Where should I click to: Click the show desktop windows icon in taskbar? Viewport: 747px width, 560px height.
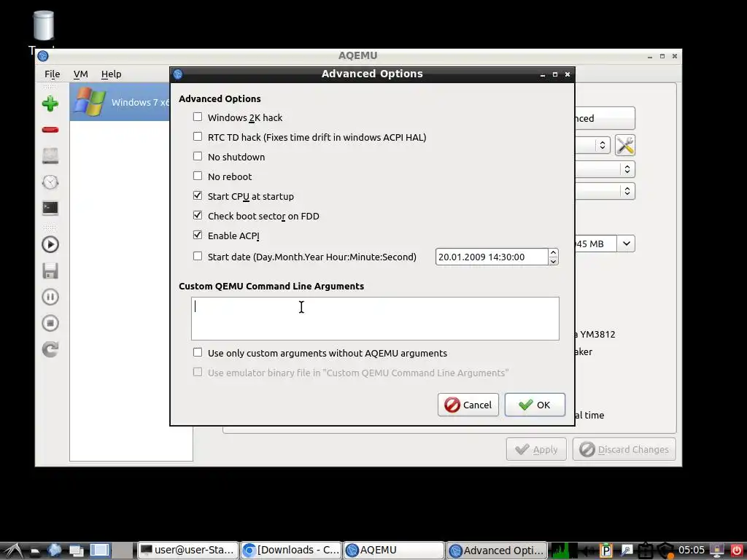click(x=76, y=551)
